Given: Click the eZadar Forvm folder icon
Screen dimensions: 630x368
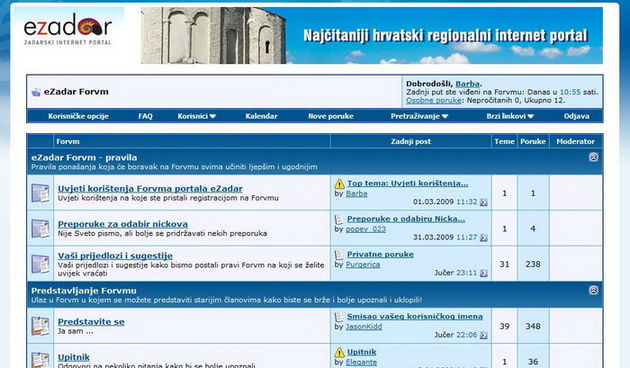Looking at the screenshot, I should 36,92.
